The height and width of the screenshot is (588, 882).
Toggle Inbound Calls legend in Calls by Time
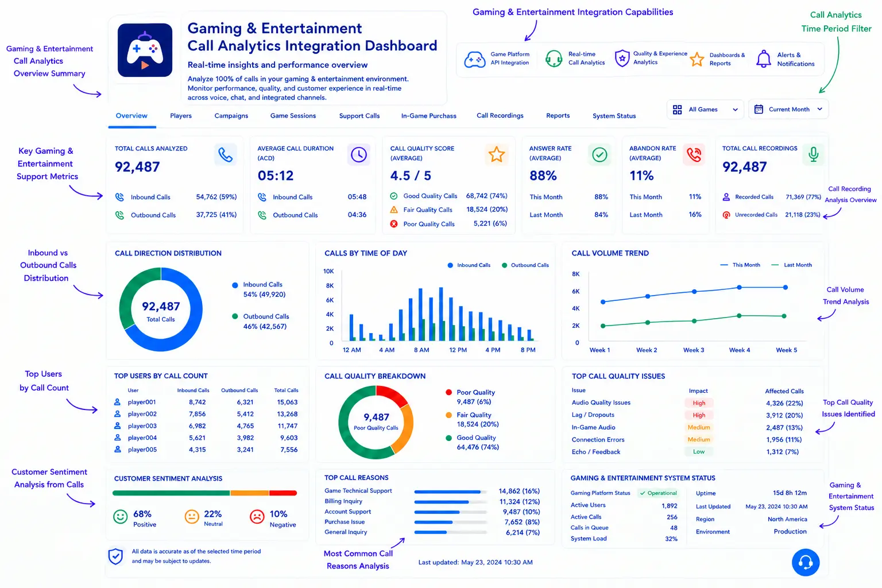(469, 265)
